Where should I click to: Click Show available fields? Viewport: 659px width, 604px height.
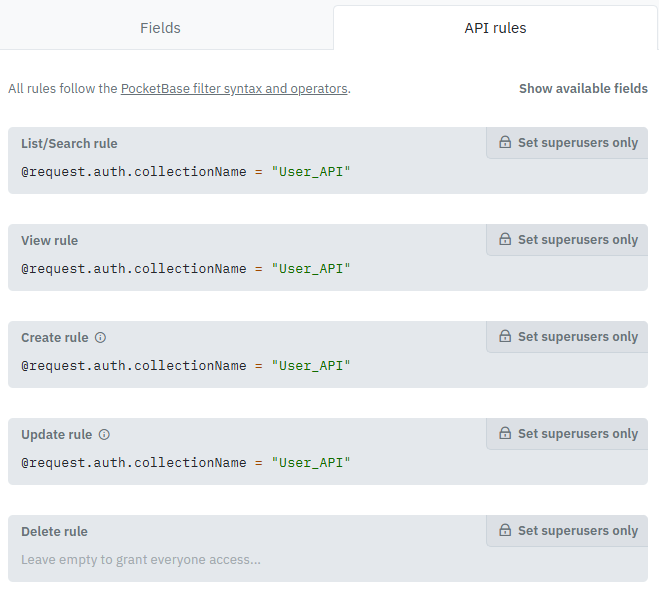click(583, 89)
